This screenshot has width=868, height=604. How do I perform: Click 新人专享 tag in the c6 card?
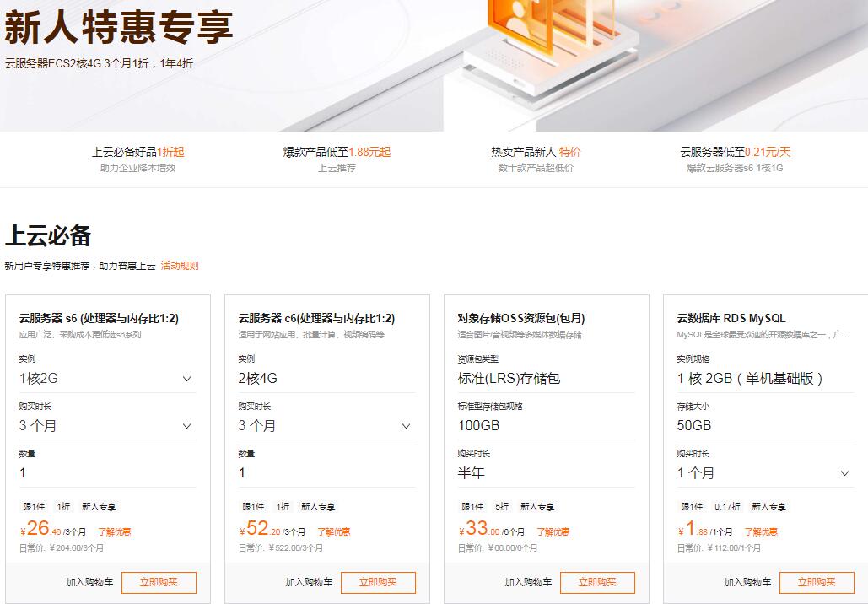(318, 506)
